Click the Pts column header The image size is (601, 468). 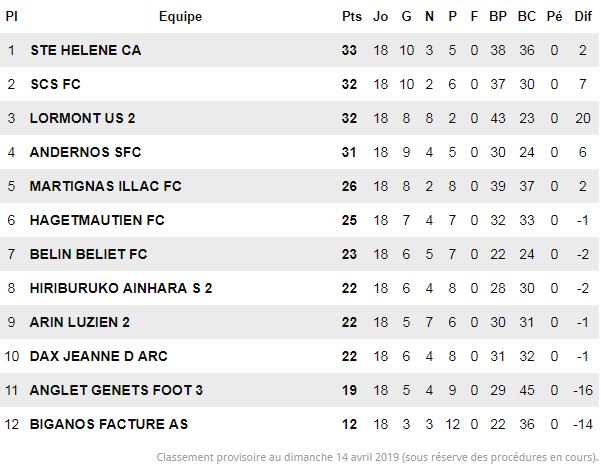352,16
